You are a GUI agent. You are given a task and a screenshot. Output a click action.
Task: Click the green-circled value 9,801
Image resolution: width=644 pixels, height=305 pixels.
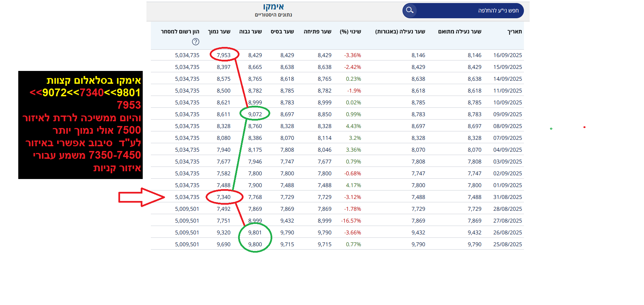click(x=255, y=232)
